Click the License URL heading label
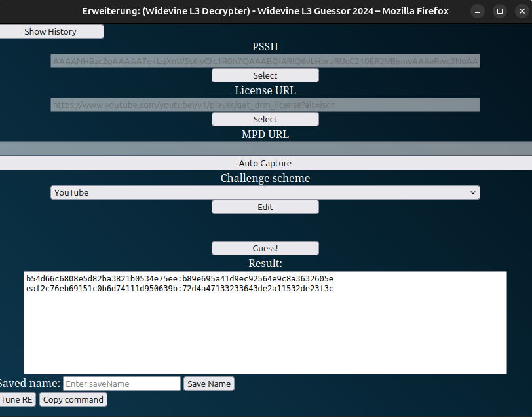This screenshot has width=532, height=417. [x=265, y=90]
